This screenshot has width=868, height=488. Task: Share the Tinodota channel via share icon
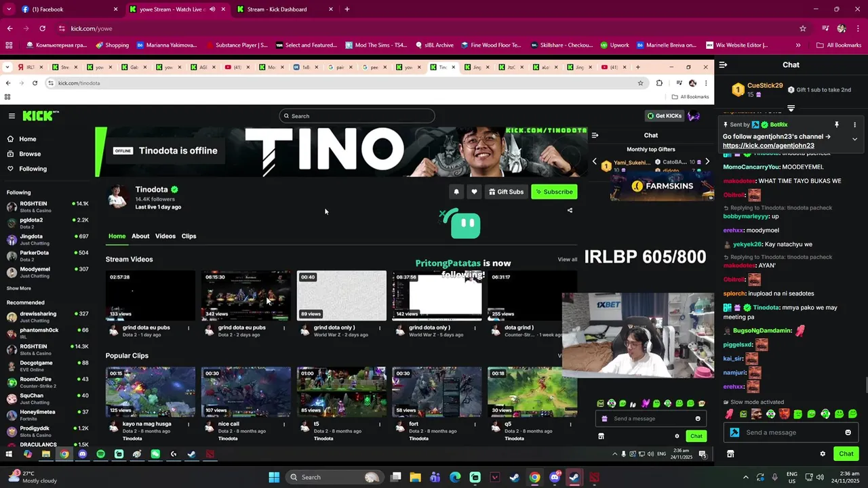[x=570, y=210]
